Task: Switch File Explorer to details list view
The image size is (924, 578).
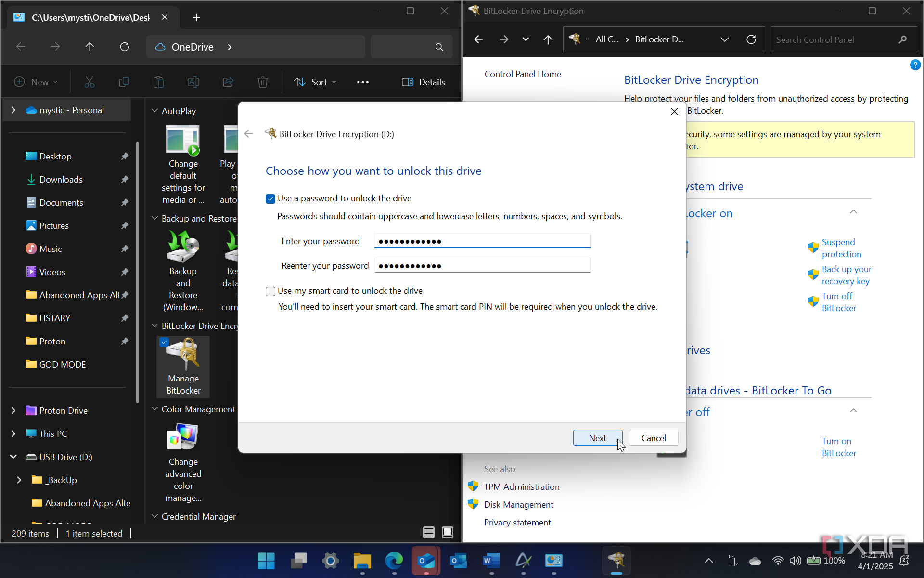Action: click(429, 532)
